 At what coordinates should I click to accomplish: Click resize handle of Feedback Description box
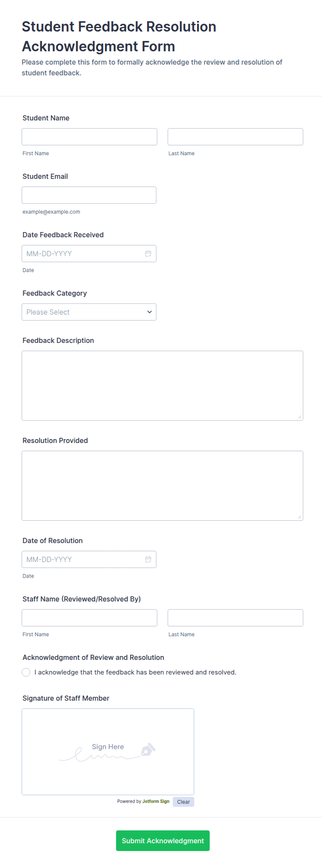pyautogui.click(x=299, y=417)
